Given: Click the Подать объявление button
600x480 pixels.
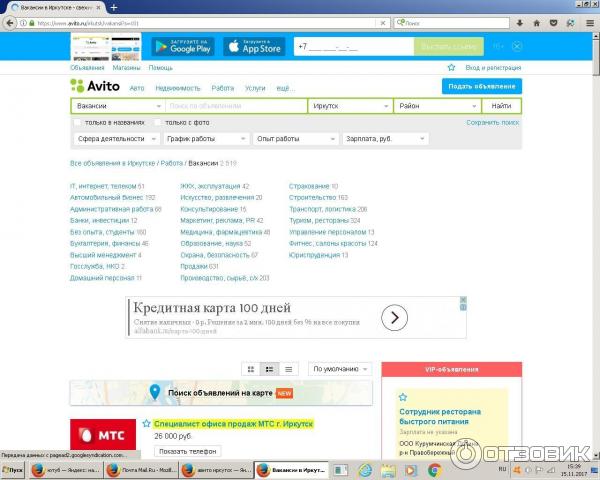Looking at the screenshot, I should pyautogui.click(x=481, y=87).
